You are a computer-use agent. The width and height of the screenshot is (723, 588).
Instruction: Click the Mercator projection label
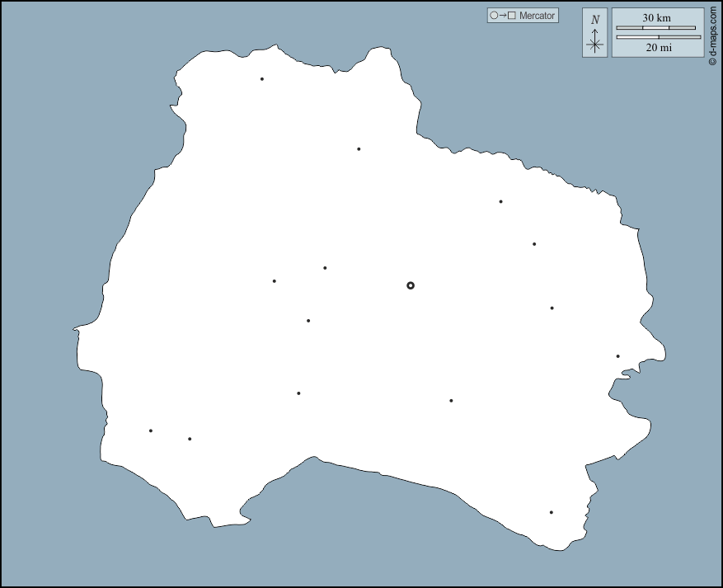pos(537,16)
